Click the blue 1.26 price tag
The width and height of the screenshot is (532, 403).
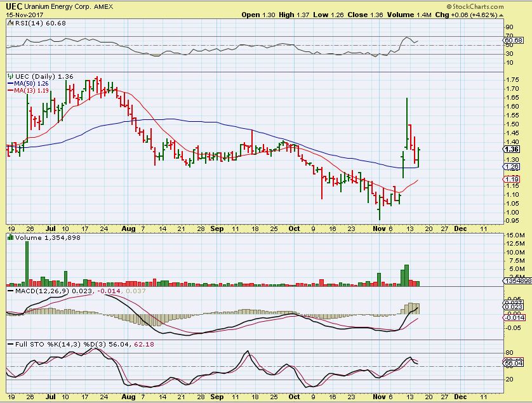pyautogui.click(x=512, y=167)
